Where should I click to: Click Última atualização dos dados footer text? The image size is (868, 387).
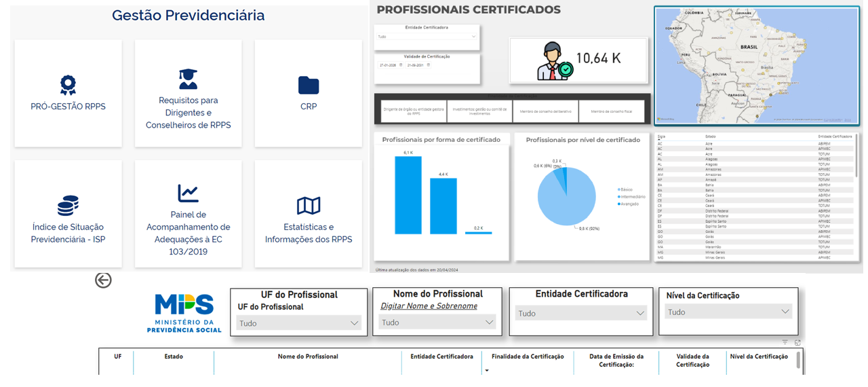tap(416, 270)
